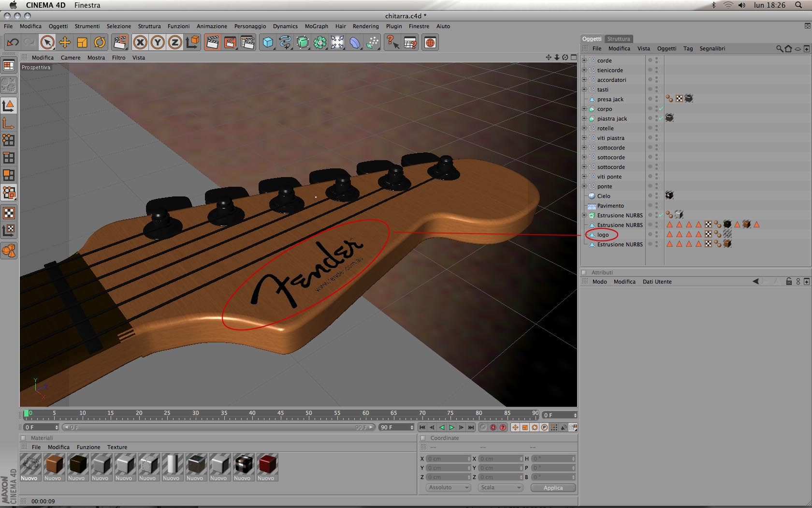This screenshot has width=812, height=508.
Task: Open the Segnalibri menu in Object Manager
Action: tap(712, 48)
